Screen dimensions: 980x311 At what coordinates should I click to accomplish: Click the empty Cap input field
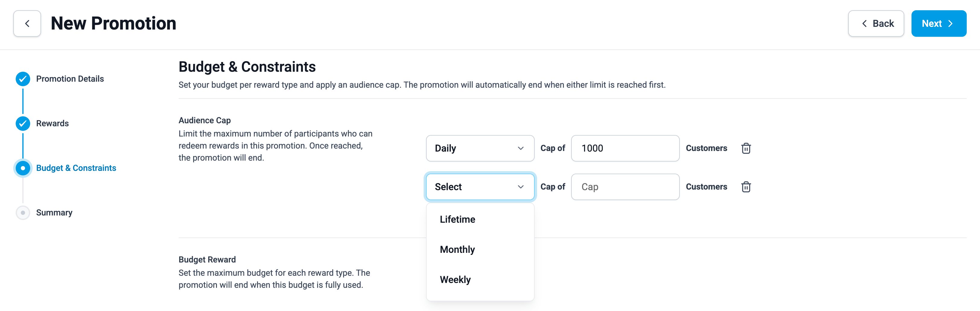[625, 187]
